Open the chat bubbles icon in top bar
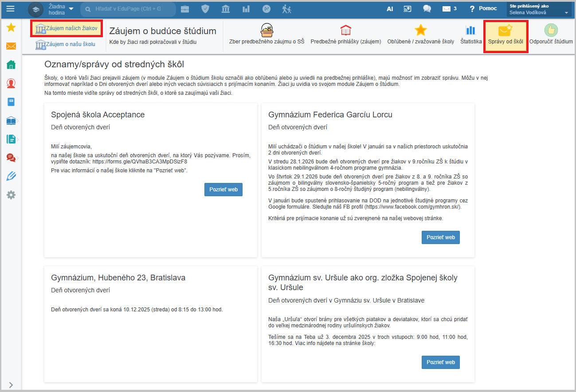 427,9
